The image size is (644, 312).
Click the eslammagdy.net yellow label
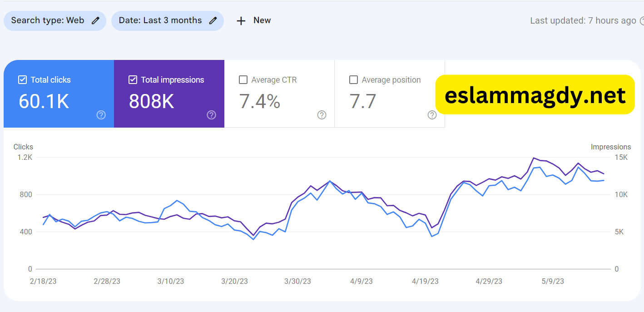click(535, 95)
